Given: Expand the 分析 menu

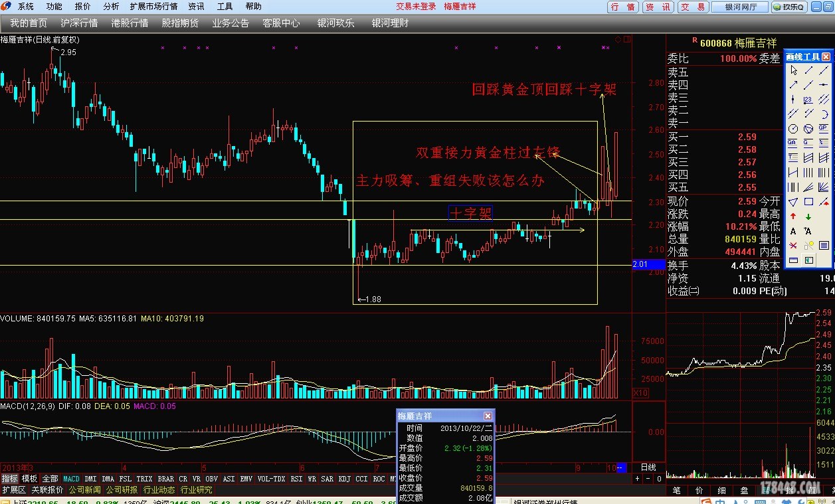Looking at the screenshot, I should click(112, 7).
